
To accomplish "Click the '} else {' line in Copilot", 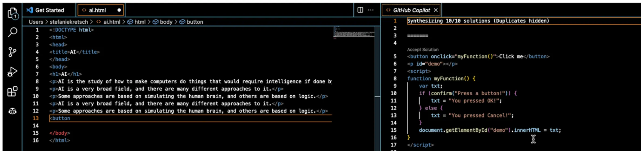I will point(431,108).
